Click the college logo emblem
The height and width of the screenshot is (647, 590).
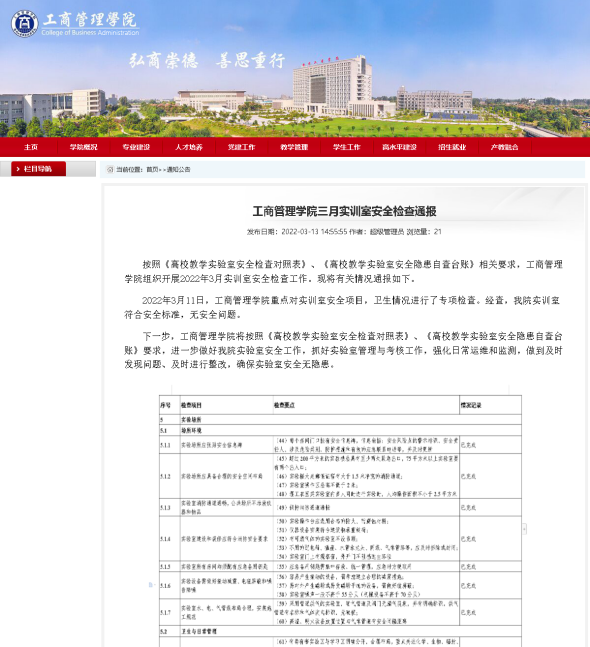(25, 24)
